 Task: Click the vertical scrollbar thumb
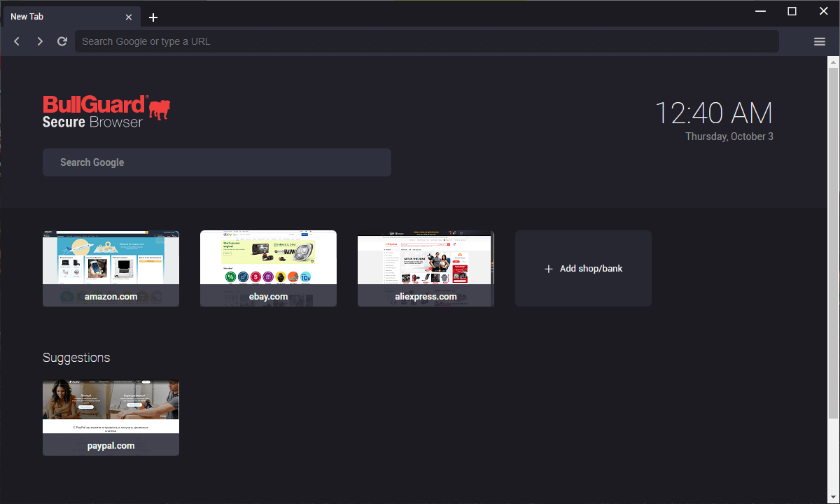(834, 243)
